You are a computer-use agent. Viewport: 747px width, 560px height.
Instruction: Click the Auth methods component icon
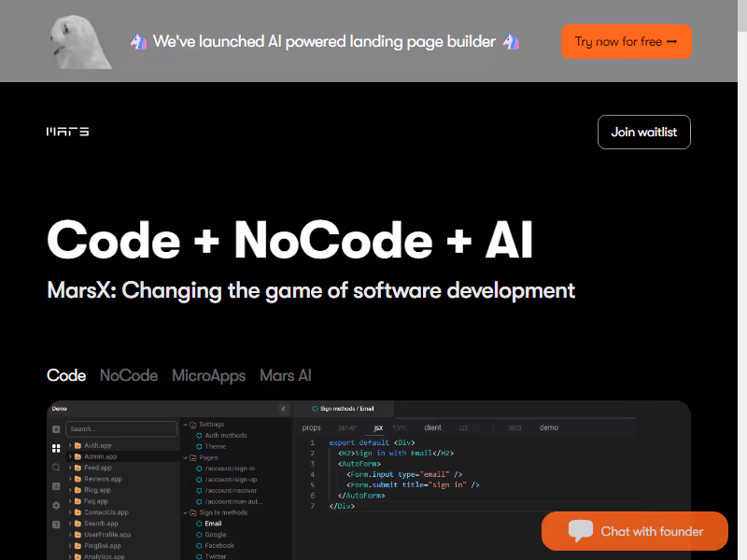[199, 436]
